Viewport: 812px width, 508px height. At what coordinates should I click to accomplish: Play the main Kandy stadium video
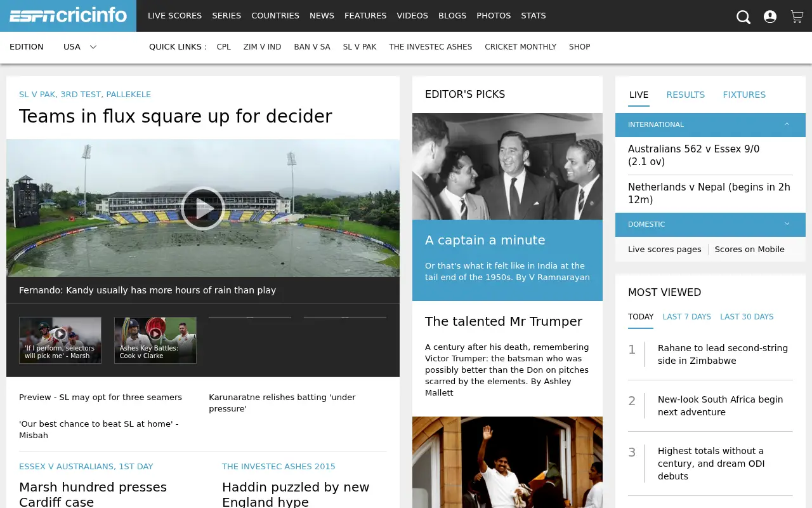(203, 208)
